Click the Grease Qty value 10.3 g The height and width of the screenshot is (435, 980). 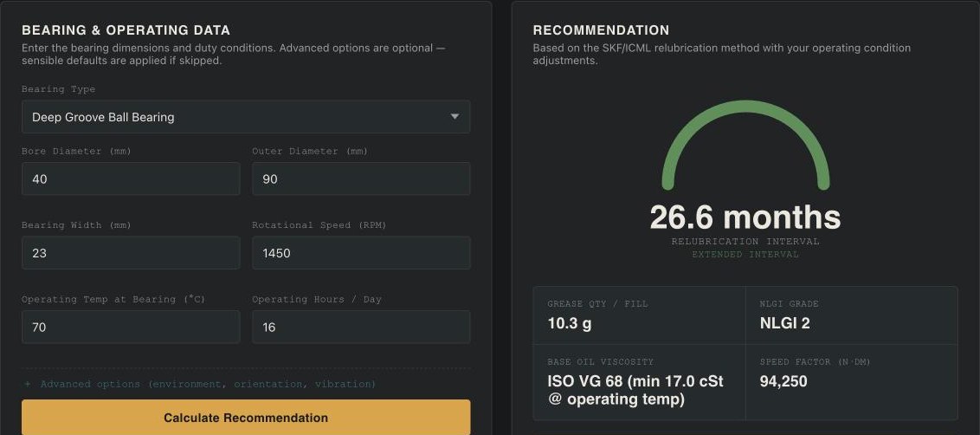point(570,323)
